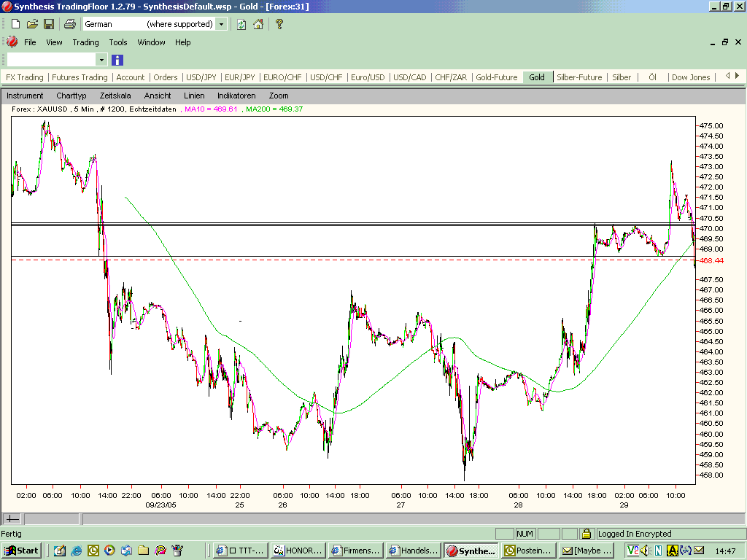Screen dimensions: 747x560
Task: Switch to the Firmens taskbar window
Action: (x=355, y=551)
